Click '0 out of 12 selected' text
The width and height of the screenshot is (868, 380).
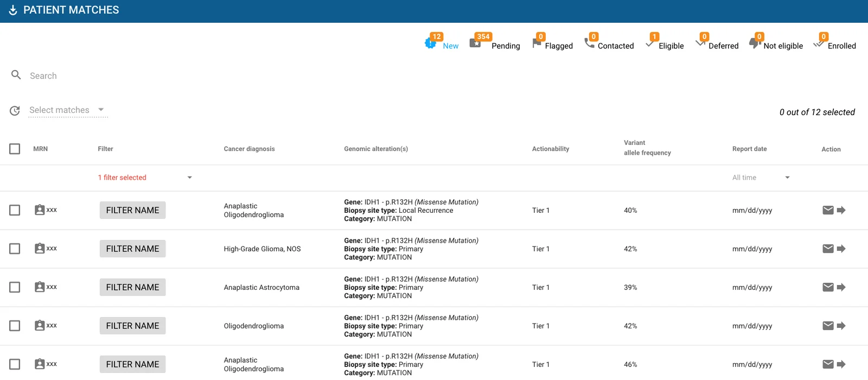click(x=817, y=112)
